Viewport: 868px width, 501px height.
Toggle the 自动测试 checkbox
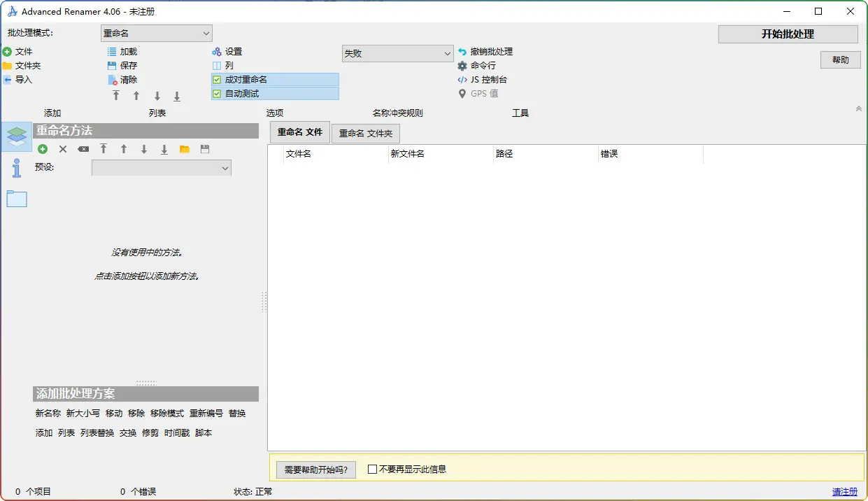[217, 94]
